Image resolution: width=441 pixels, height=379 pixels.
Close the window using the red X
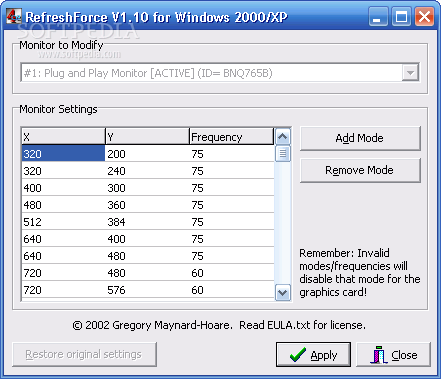coord(424,17)
